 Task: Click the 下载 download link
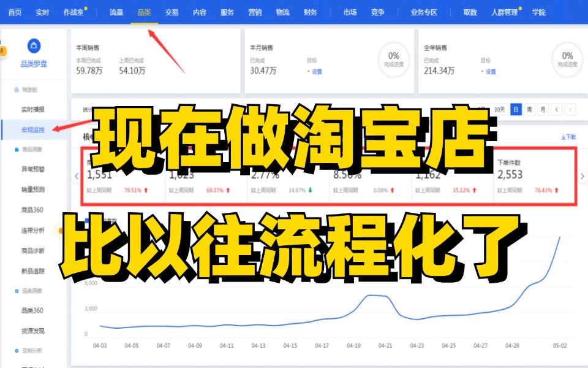pos(568,137)
